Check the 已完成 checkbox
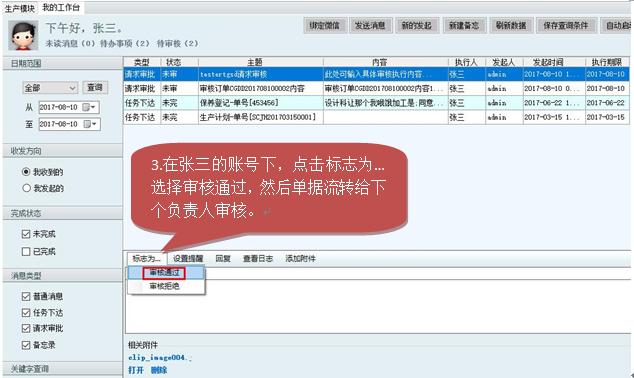This screenshot has width=634, height=378. pyautogui.click(x=26, y=251)
